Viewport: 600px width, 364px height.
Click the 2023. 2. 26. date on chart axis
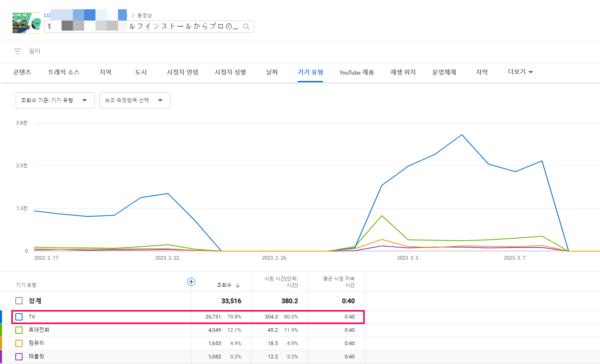[274, 258]
